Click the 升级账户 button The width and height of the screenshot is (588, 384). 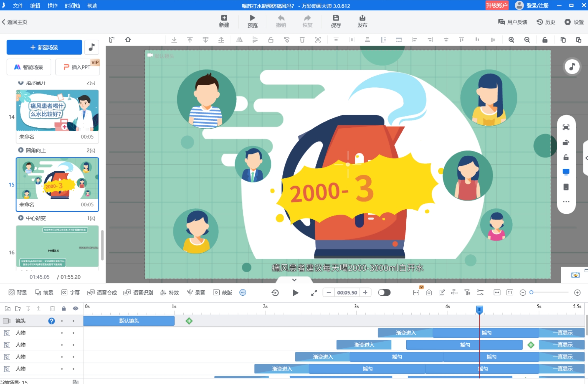[x=497, y=5]
